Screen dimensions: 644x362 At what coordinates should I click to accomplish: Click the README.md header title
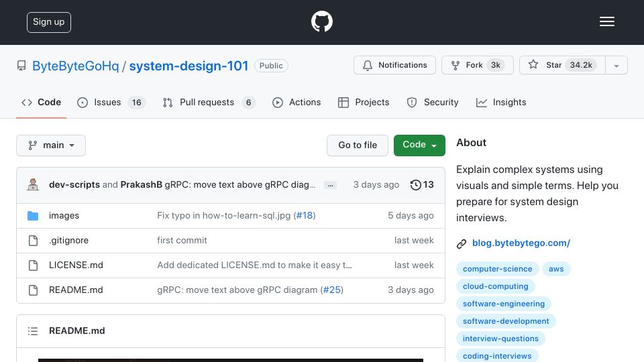(76, 330)
